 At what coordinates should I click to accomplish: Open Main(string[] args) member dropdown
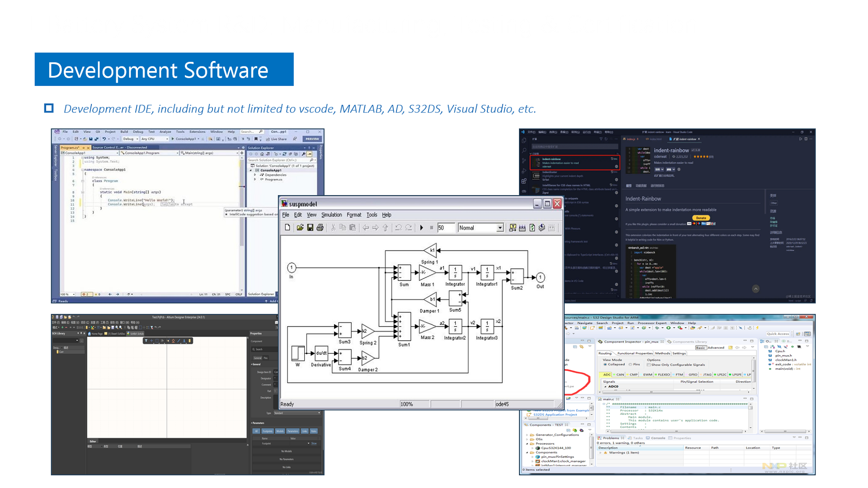point(209,153)
